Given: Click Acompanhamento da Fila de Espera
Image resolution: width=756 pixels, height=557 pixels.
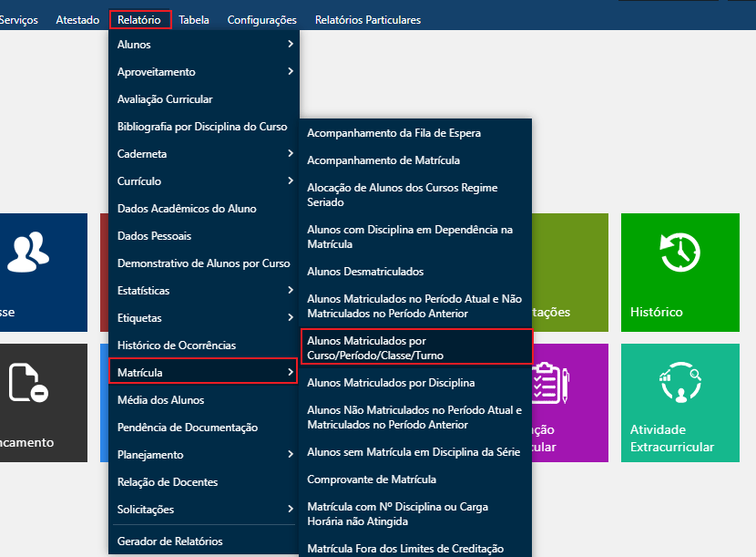Looking at the screenshot, I should [x=393, y=133].
